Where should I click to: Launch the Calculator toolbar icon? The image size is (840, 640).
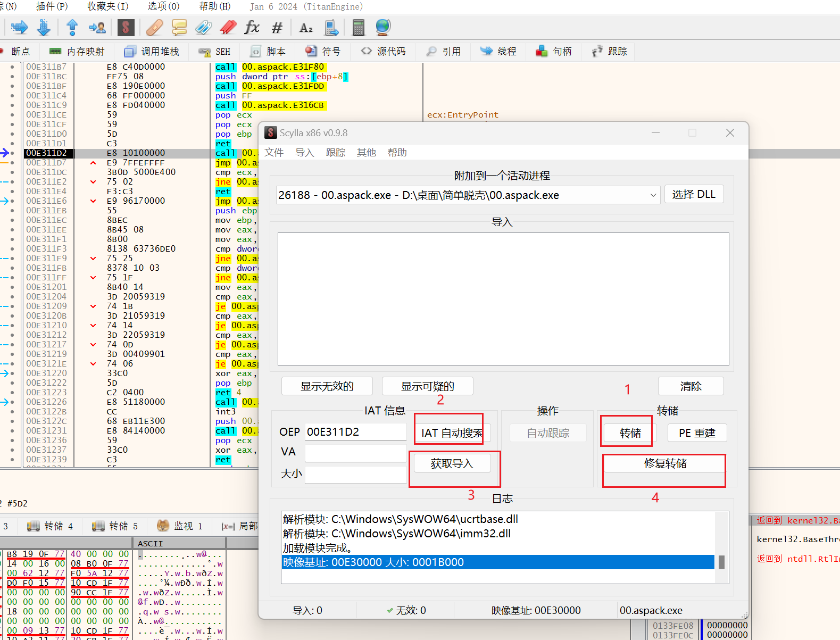tap(358, 28)
